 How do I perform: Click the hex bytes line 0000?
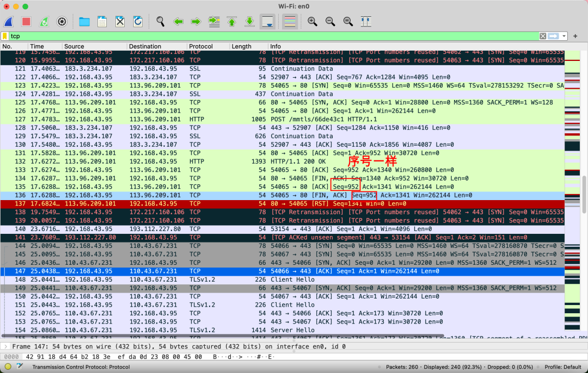(x=293, y=357)
